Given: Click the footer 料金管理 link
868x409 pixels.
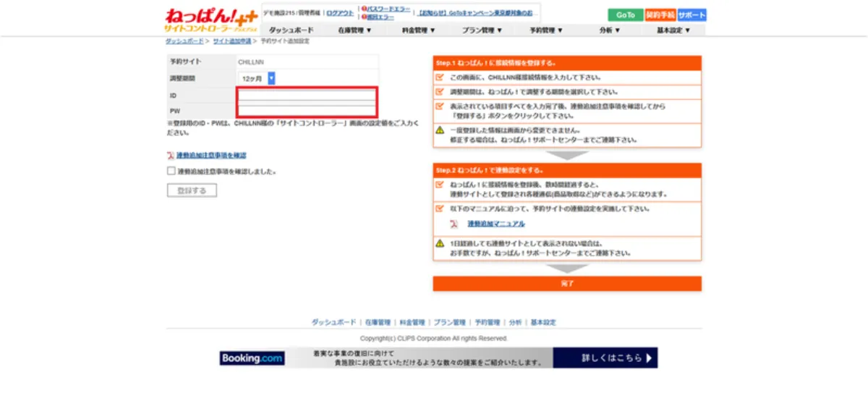Looking at the screenshot, I should pyautogui.click(x=412, y=322).
